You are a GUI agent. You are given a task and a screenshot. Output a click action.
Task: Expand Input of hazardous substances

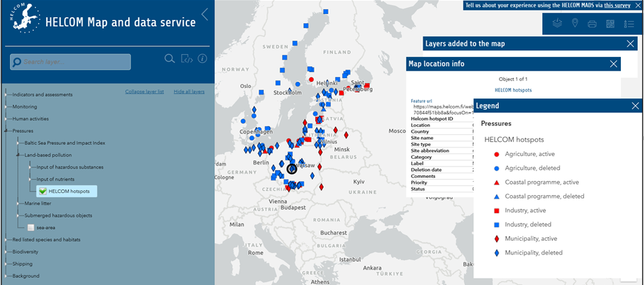click(30, 167)
